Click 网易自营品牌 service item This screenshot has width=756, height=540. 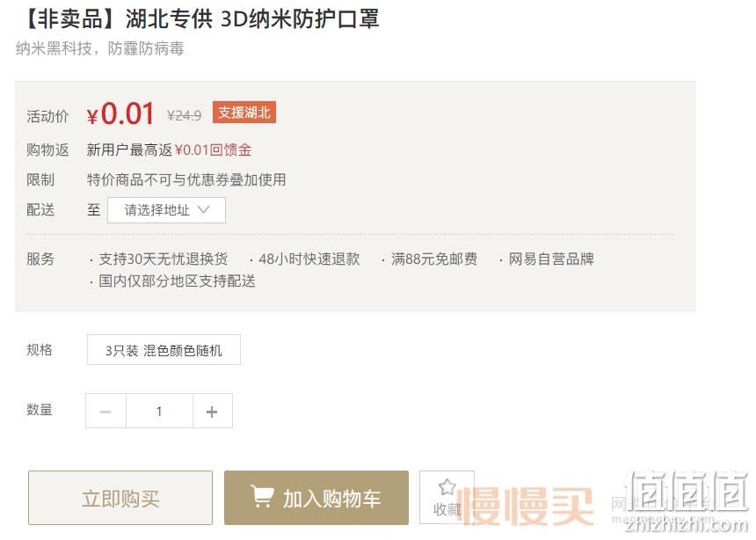(551, 259)
